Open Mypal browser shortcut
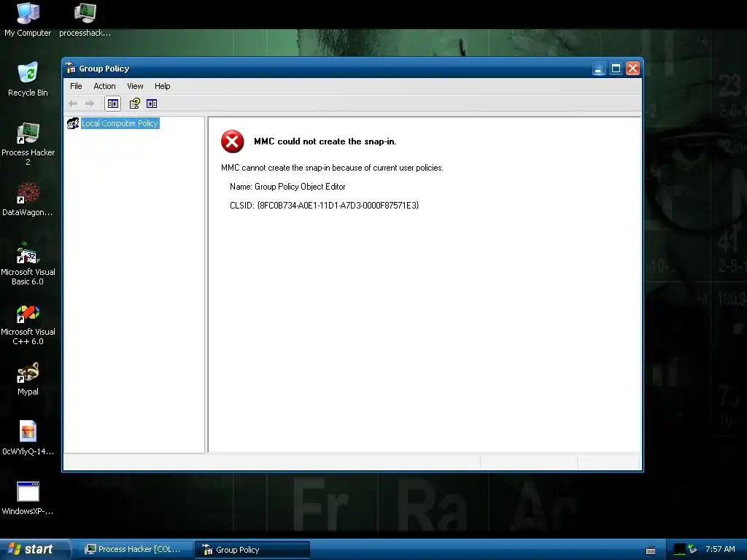 tap(28, 378)
